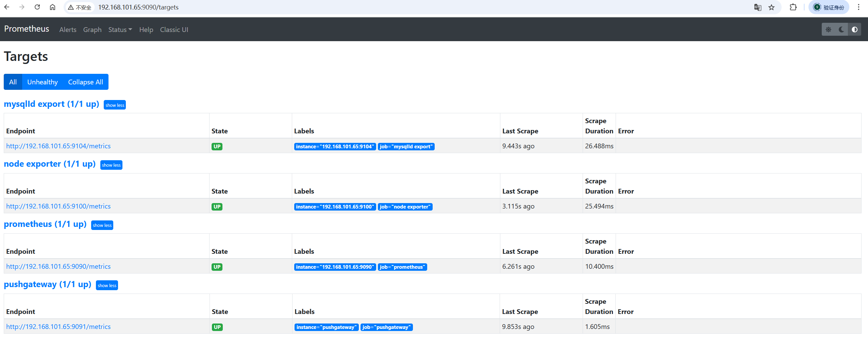Screen dimensions: 868x348
Task: Click the 9.443s ago last scrape value
Action: pyautogui.click(x=518, y=146)
